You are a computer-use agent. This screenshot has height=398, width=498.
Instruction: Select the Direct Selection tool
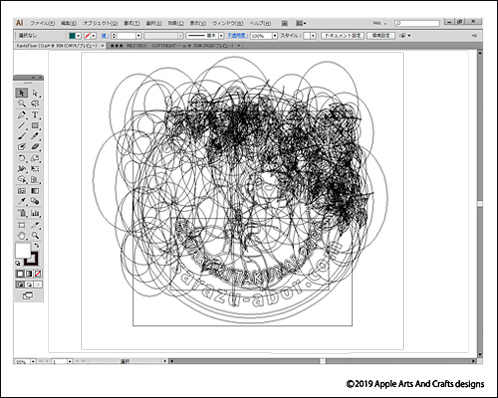pyautogui.click(x=35, y=93)
